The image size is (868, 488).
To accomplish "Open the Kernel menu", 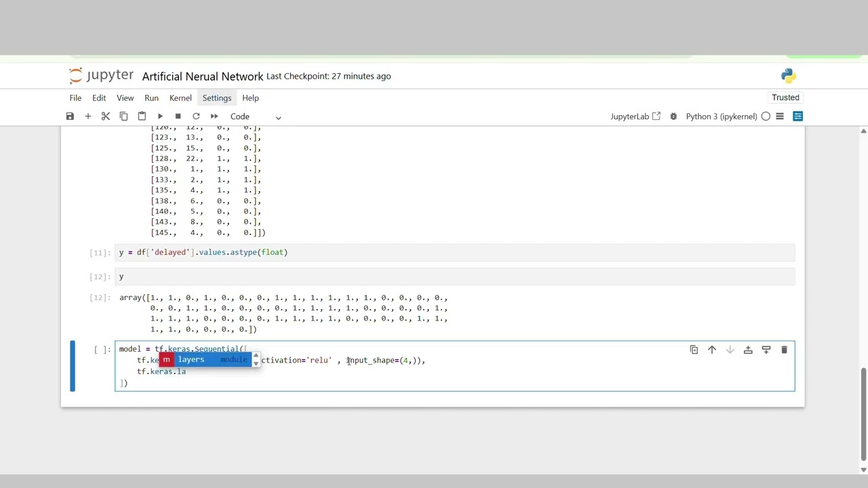I will [180, 98].
